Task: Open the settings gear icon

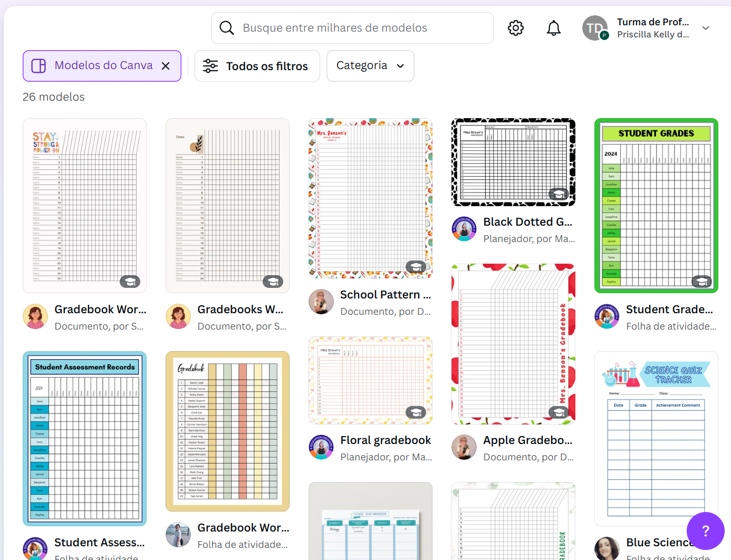Action: coord(516,28)
